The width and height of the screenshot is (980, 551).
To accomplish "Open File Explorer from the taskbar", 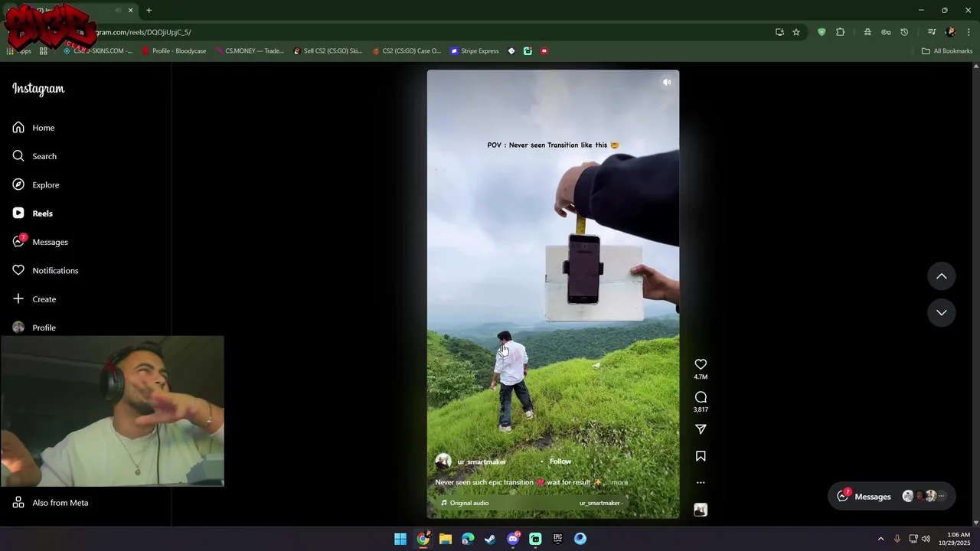I will point(446,539).
